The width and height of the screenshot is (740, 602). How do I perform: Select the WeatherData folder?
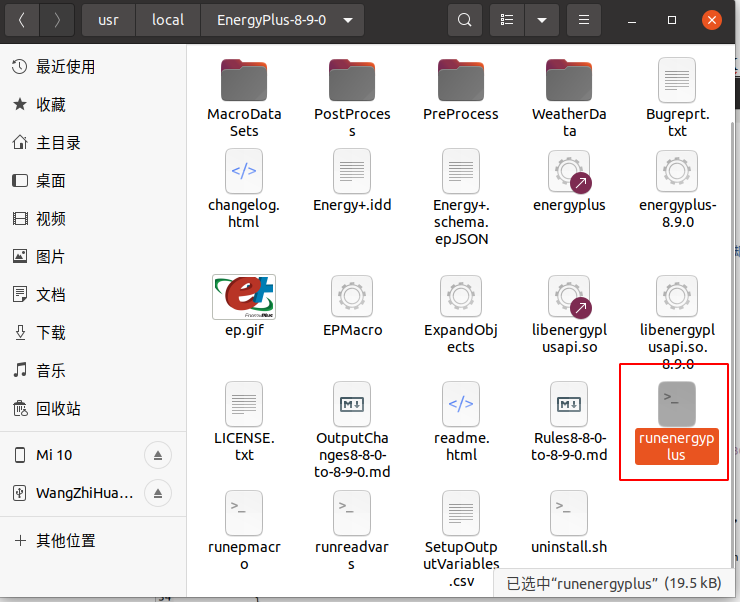569,98
